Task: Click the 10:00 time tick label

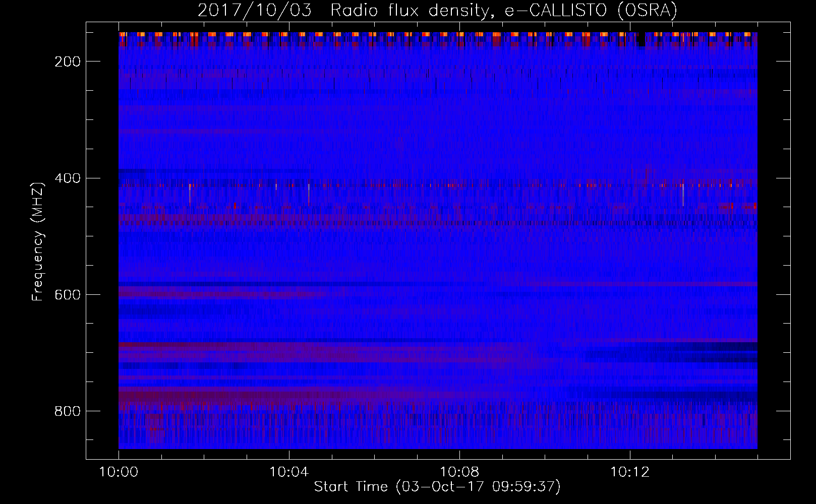Action: (119, 472)
